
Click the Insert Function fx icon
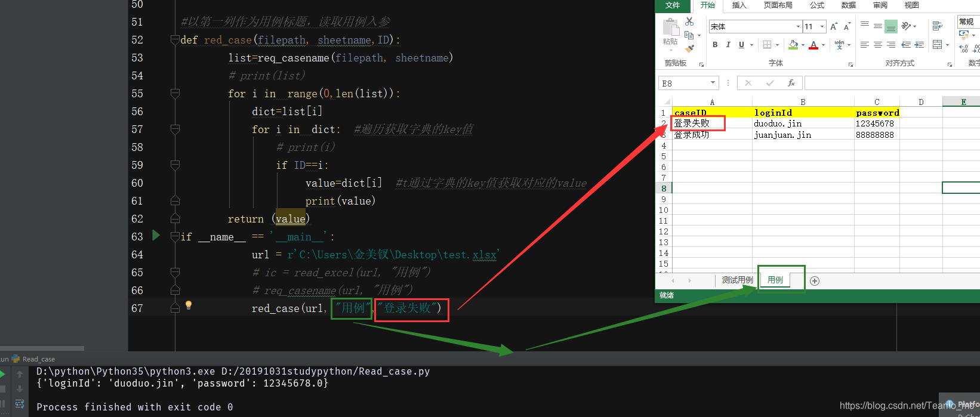pos(791,83)
